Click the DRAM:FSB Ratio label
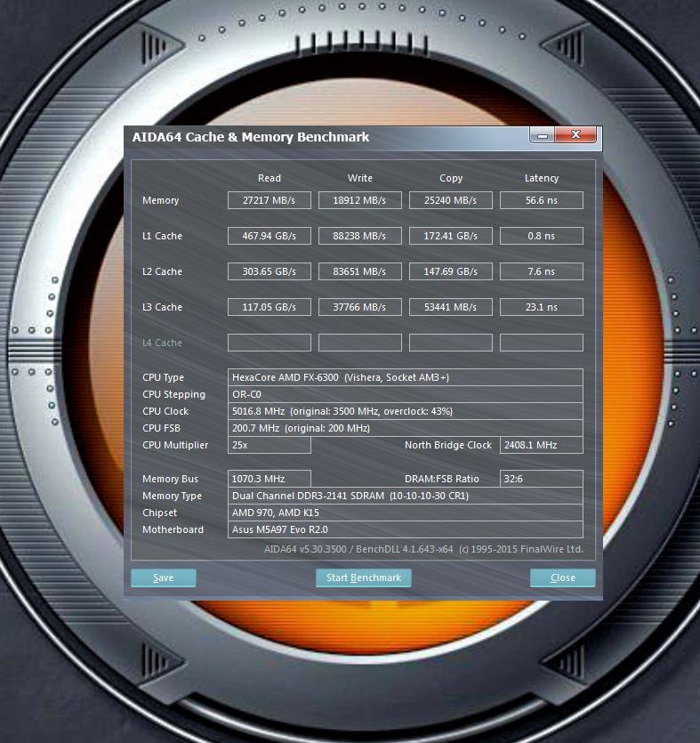 point(441,479)
